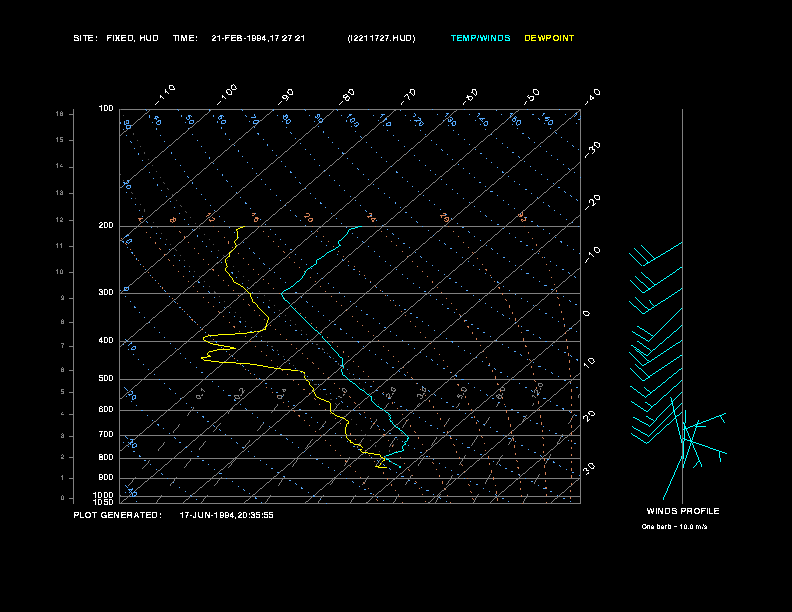Viewport: 792px width, 612px height.
Task: Click the -10 isotherm label on right
Action: tap(593, 254)
